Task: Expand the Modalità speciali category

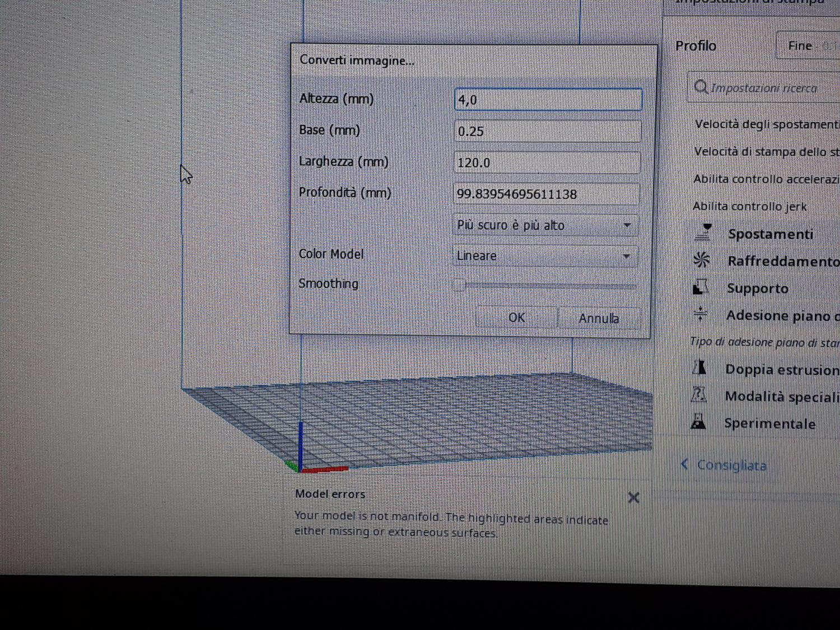Action: (x=782, y=396)
